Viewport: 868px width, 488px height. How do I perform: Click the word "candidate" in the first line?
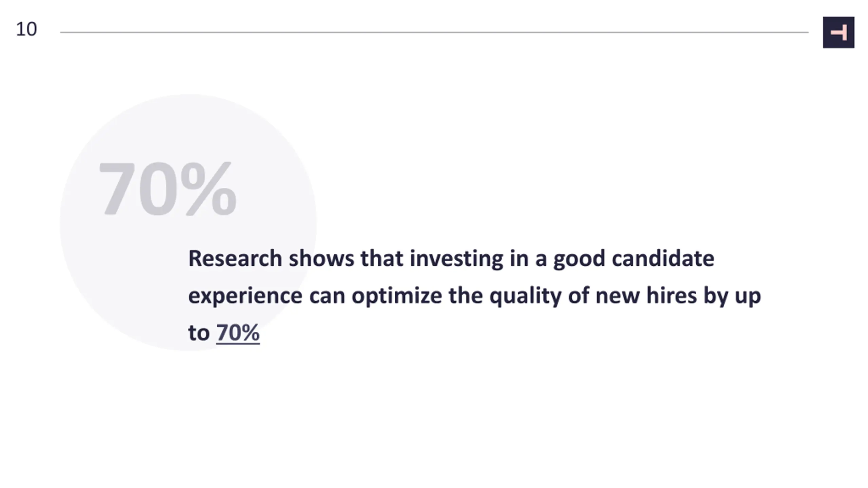[663, 258]
